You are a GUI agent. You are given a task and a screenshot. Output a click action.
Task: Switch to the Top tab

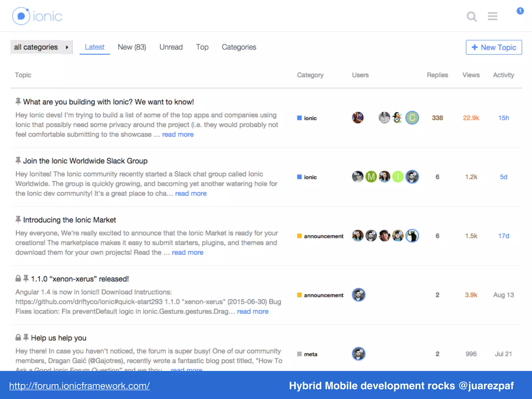[x=202, y=47]
